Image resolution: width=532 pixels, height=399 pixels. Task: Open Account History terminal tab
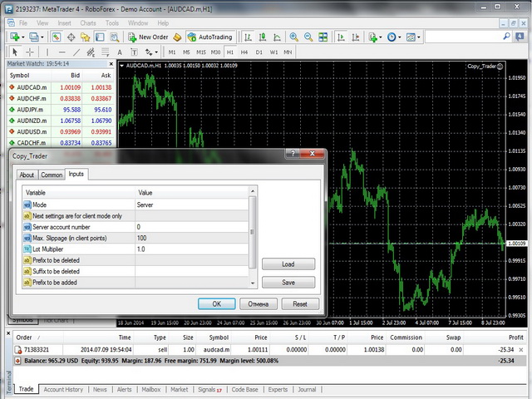(63, 390)
